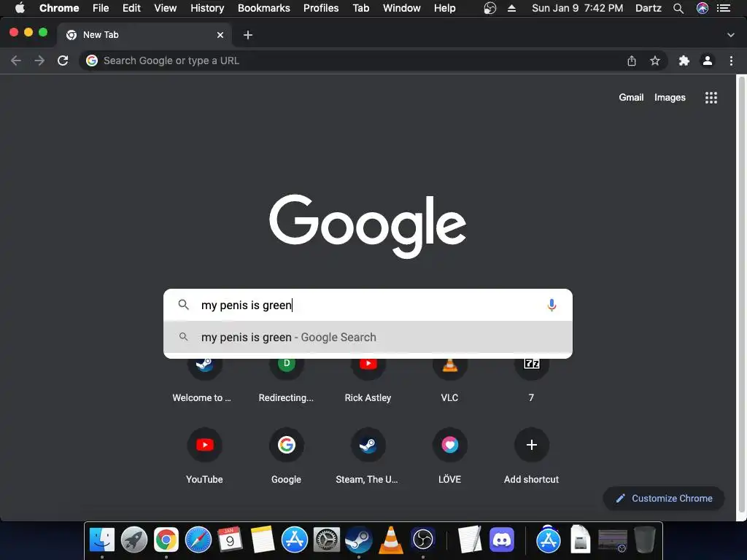Screen dimensions: 747x560
Task: Open VLC cone in the Dock
Action: point(391,540)
